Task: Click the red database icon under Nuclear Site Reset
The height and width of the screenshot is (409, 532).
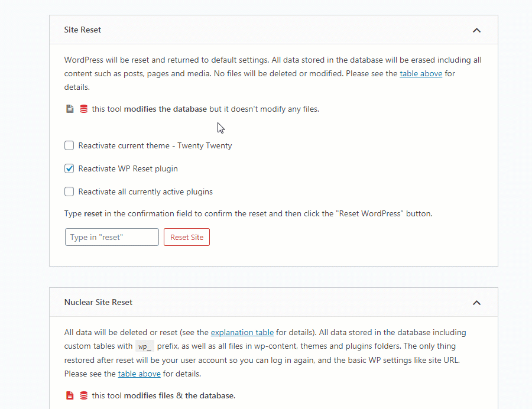Action: (x=83, y=395)
